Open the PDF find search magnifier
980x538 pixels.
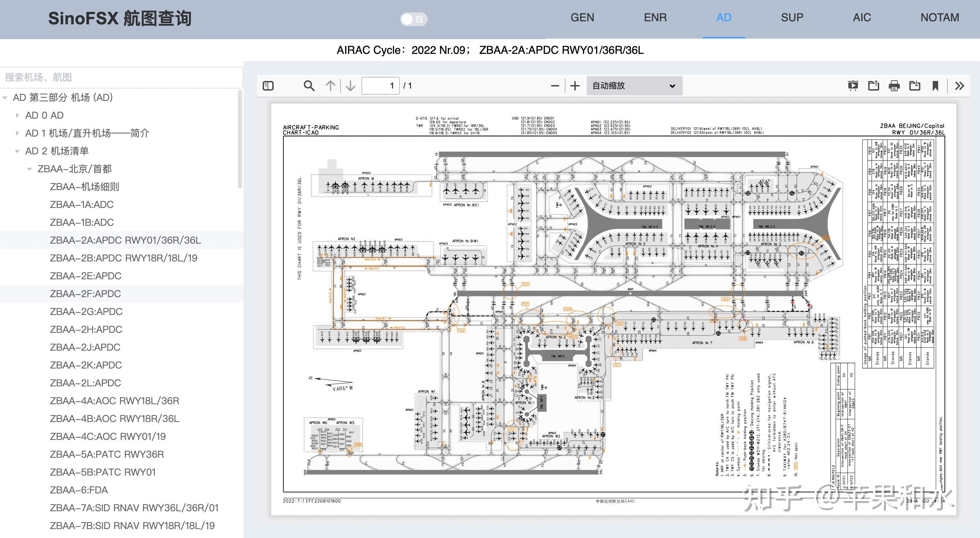(x=309, y=86)
